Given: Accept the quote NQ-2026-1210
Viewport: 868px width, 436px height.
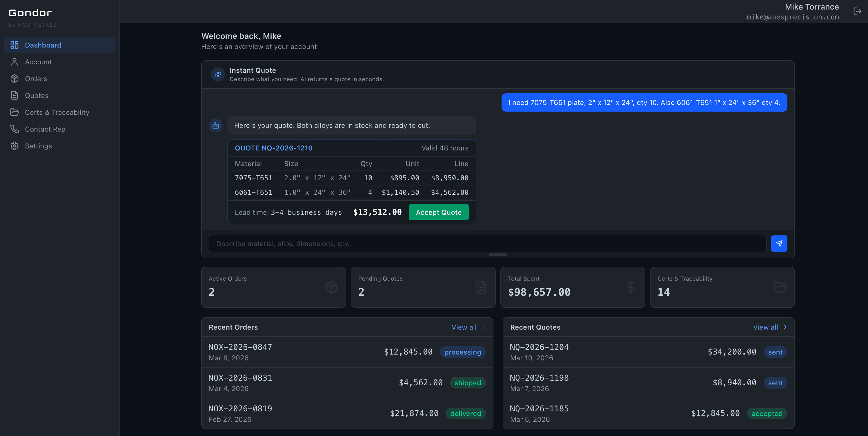Looking at the screenshot, I should 438,212.
